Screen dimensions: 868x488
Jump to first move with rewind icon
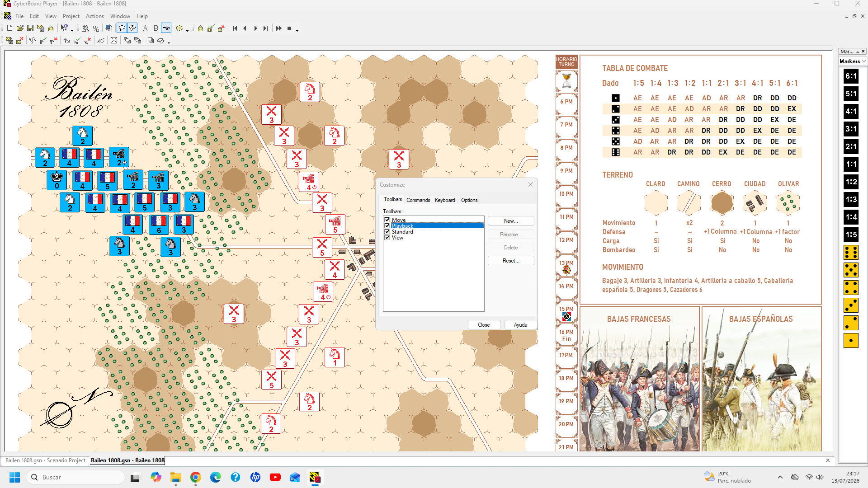235,28
